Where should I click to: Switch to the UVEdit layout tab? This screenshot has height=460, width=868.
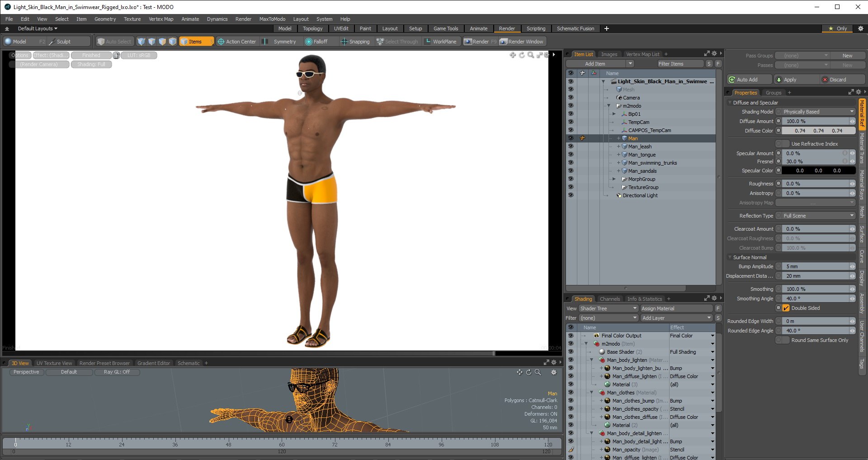(341, 28)
